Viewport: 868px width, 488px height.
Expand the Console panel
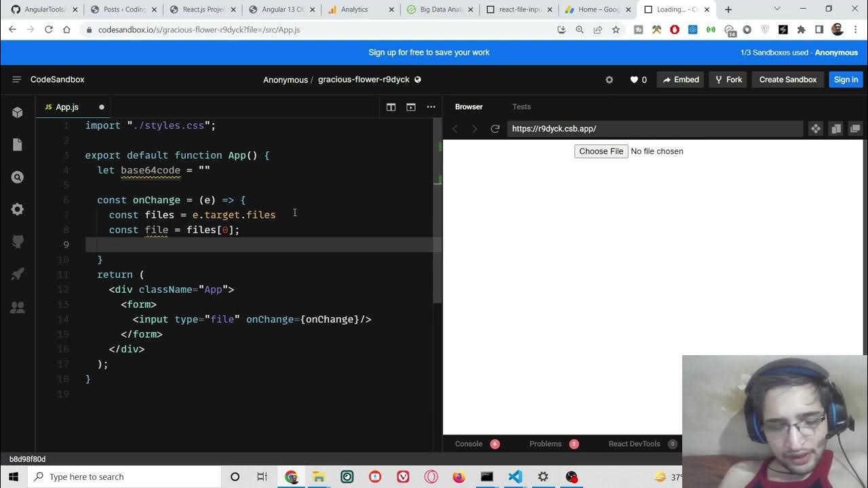click(x=469, y=444)
